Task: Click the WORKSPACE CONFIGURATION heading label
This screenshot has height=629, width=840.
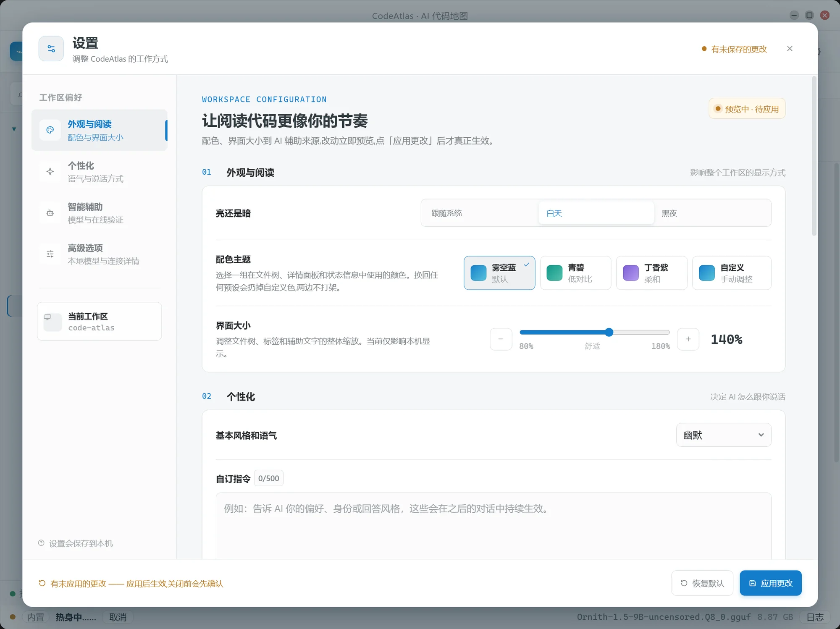Action: coord(264,99)
